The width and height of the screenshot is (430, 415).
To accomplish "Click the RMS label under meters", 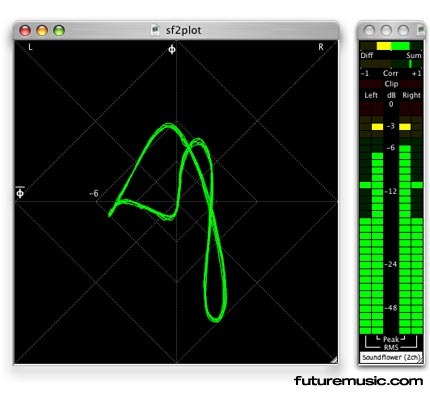I will (x=391, y=347).
